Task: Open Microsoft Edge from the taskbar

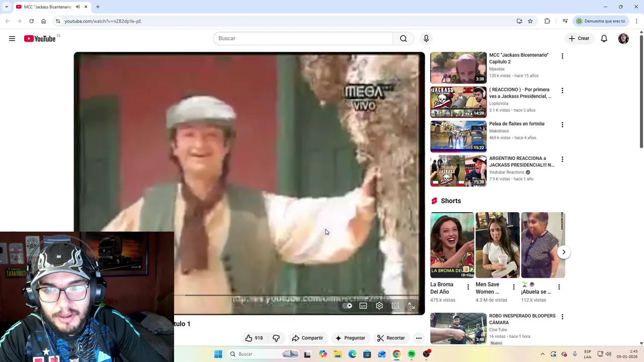Action: coord(352,354)
